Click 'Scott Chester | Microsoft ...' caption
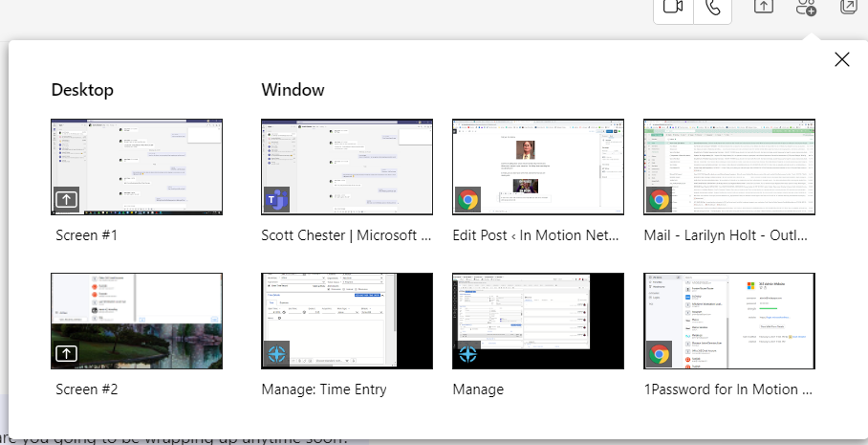The image size is (868, 445). pyautogui.click(x=346, y=235)
